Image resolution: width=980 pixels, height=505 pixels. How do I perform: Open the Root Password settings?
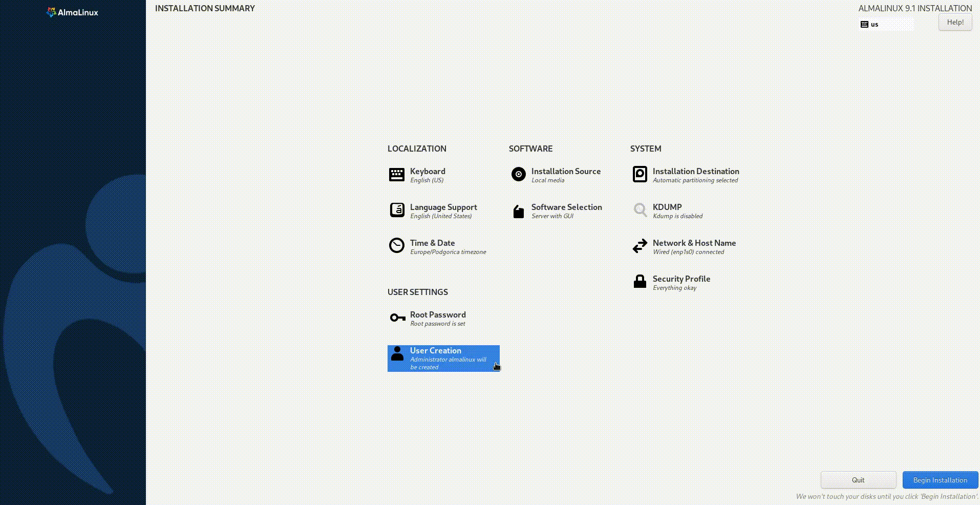coord(438,315)
